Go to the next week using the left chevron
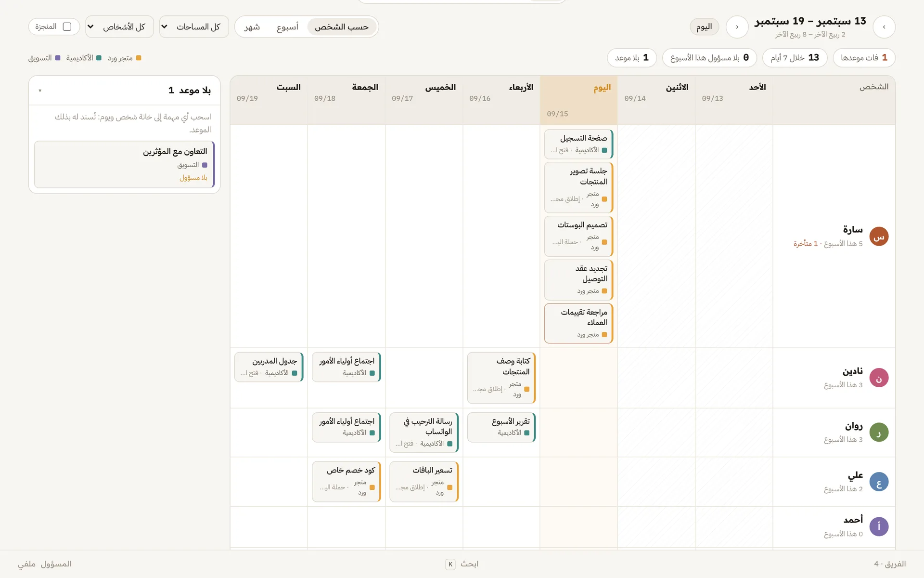Viewport: 924px width, 578px height. [737, 27]
